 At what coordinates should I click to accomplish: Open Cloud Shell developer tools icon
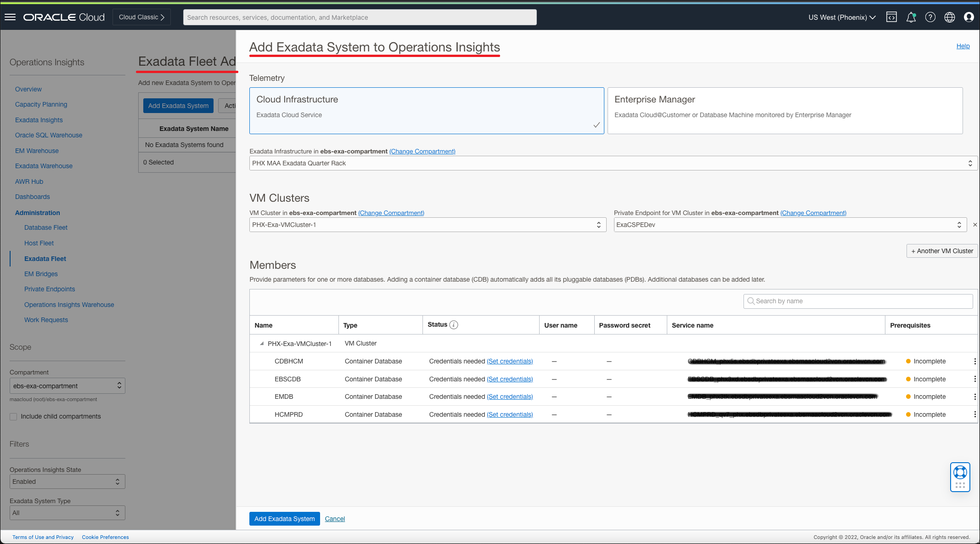coord(891,17)
